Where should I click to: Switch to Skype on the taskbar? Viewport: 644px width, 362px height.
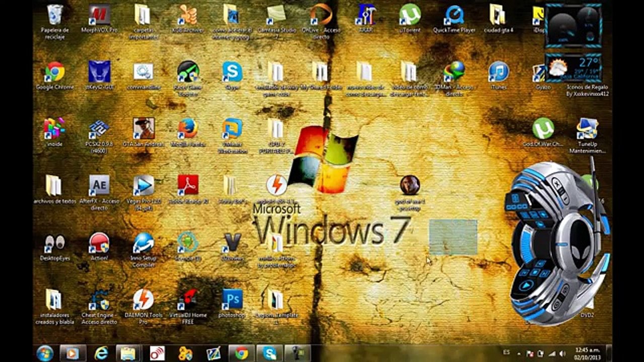click(x=270, y=353)
